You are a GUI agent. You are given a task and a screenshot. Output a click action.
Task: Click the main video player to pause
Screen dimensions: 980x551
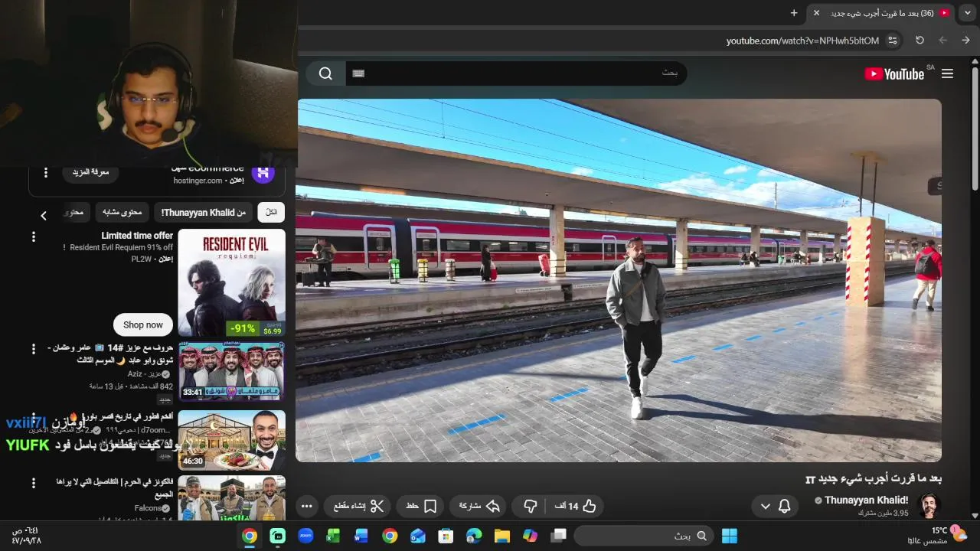(619, 280)
